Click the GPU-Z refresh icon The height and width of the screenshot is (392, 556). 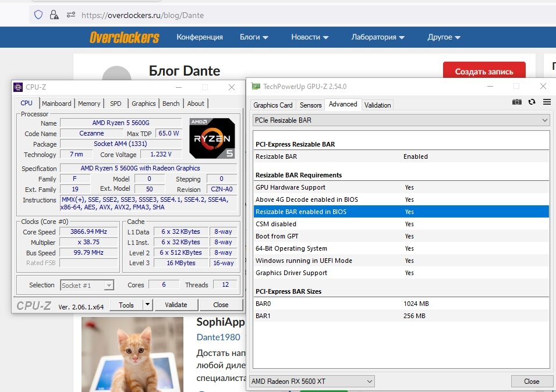[x=532, y=102]
